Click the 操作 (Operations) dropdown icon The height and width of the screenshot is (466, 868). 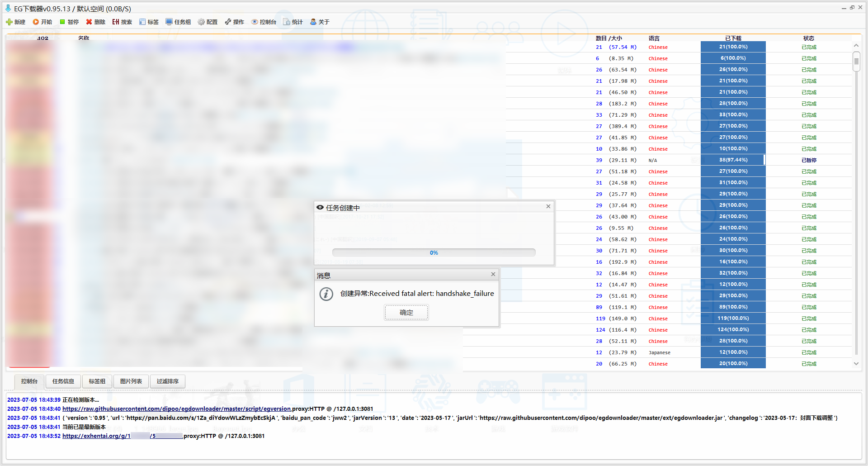[234, 21]
